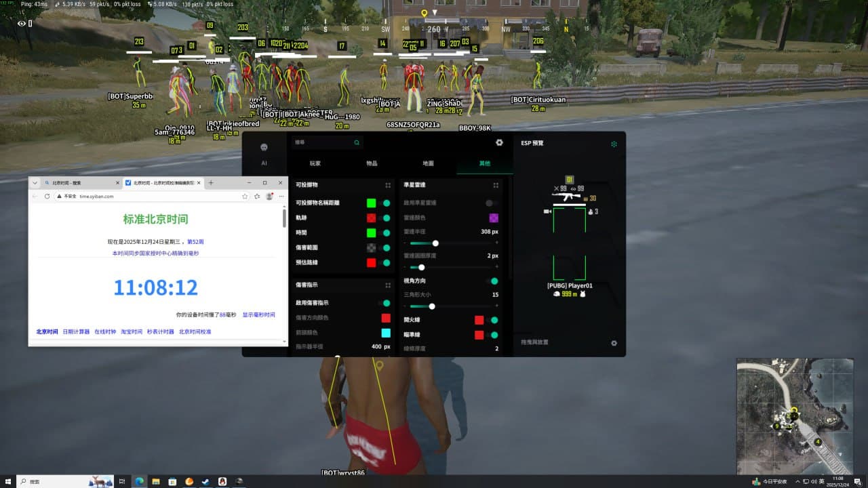The image size is (868, 488).
Task: Click the time.syiban.com address bar
Action: [x=153, y=196]
